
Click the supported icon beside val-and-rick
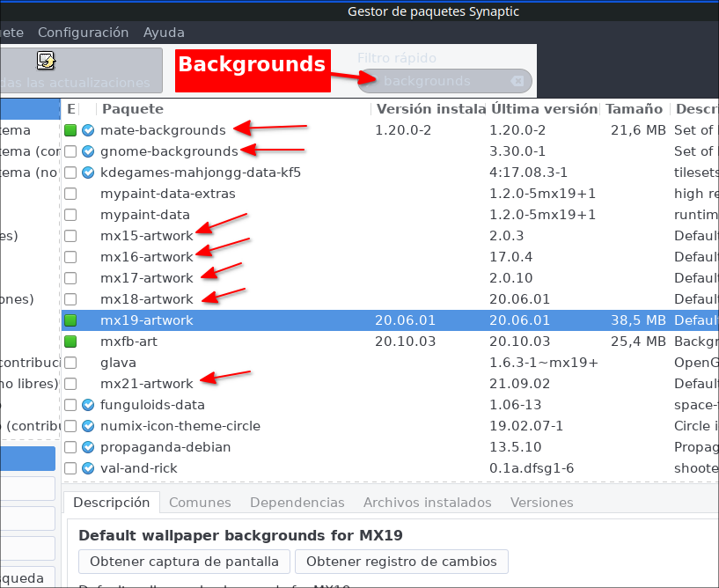click(x=88, y=468)
